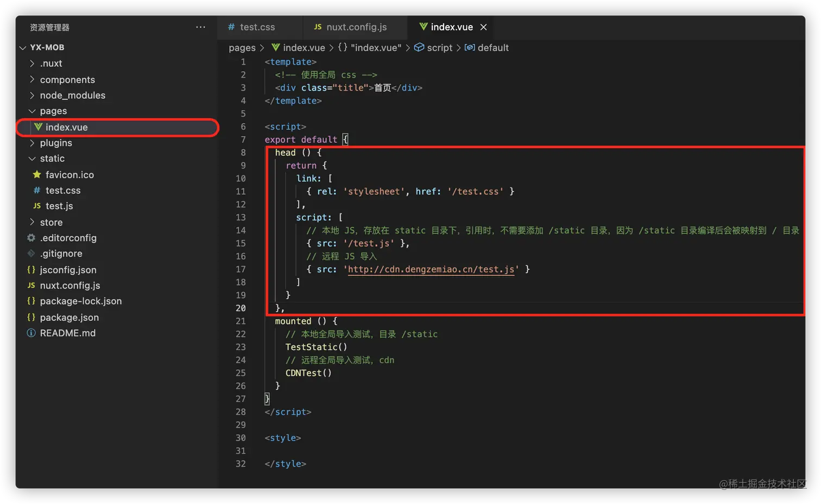This screenshot has width=821, height=504.
Task: Open the .gitignore file
Action: pos(61,254)
